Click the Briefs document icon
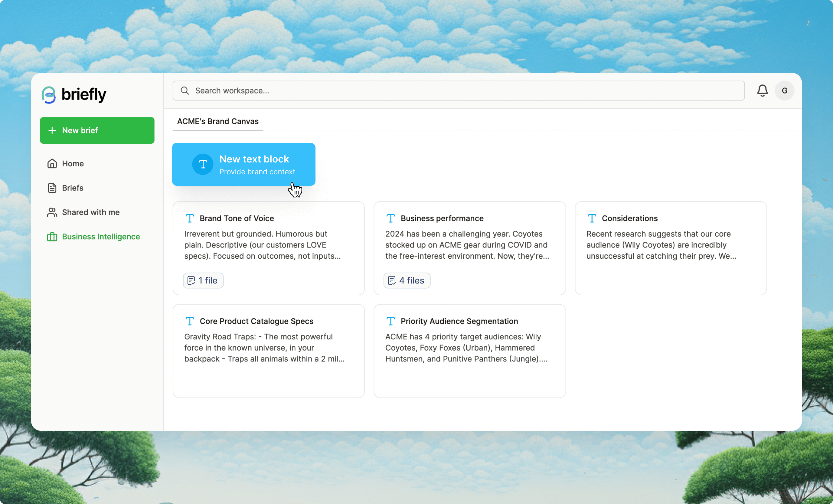The width and height of the screenshot is (833, 504). (x=52, y=188)
